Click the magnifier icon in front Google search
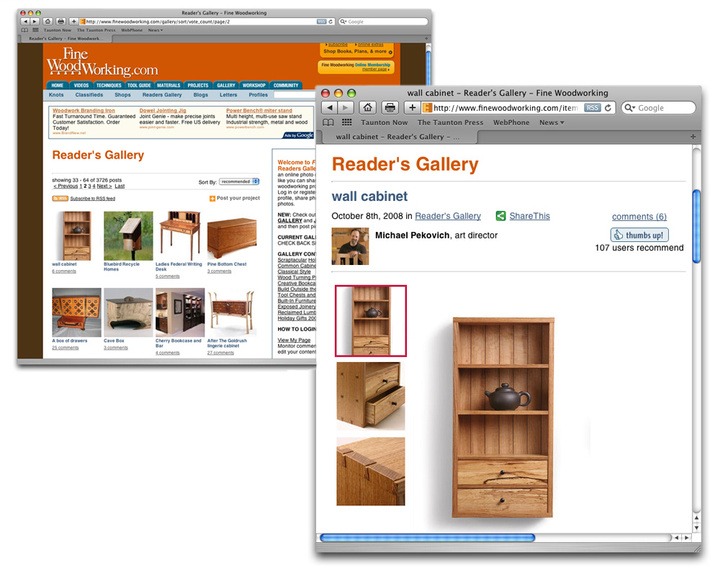 point(629,108)
